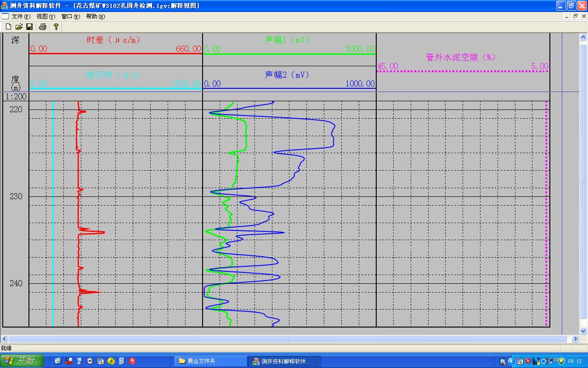588x368 pixels.
Task: Open help with the question mark icon
Action: pyautogui.click(x=56, y=27)
